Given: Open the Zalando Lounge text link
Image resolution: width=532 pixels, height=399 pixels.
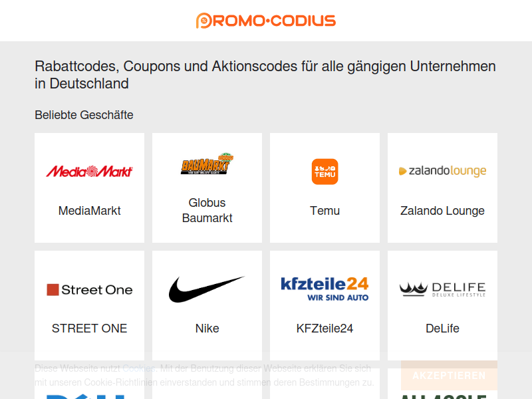Looking at the screenshot, I should tap(442, 211).
